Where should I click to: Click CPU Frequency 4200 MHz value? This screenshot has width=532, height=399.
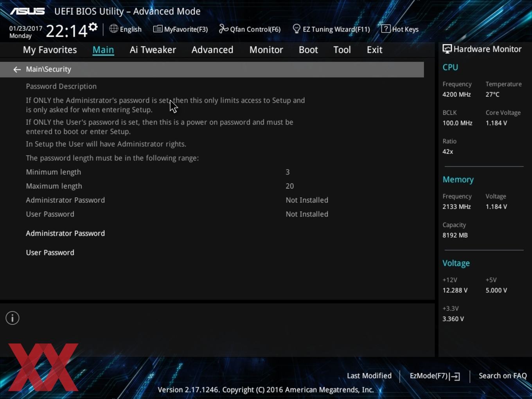tap(457, 94)
